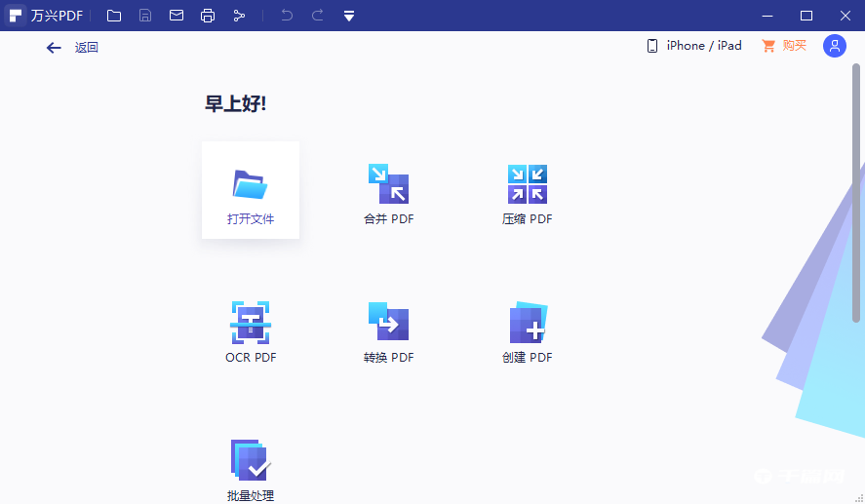The width and height of the screenshot is (865, 504).
Task: Open the user account avatar
Action: 834,46
